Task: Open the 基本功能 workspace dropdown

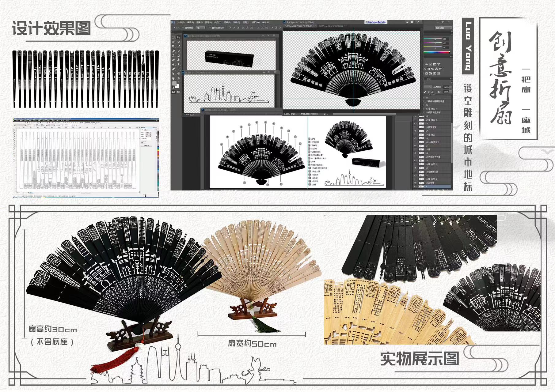Action: click(443, 28)
